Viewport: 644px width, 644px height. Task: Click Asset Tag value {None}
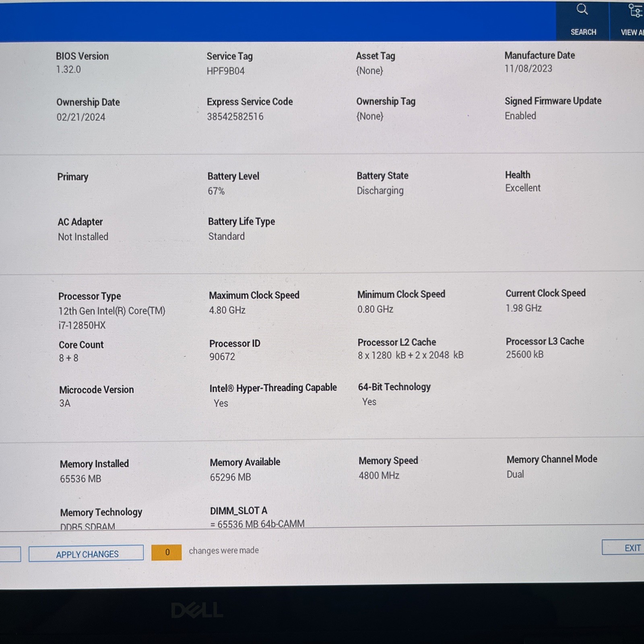pos(369,71)
